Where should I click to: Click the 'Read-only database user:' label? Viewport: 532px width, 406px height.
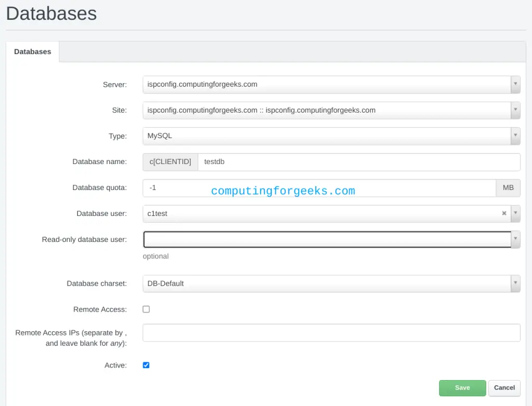85,239
